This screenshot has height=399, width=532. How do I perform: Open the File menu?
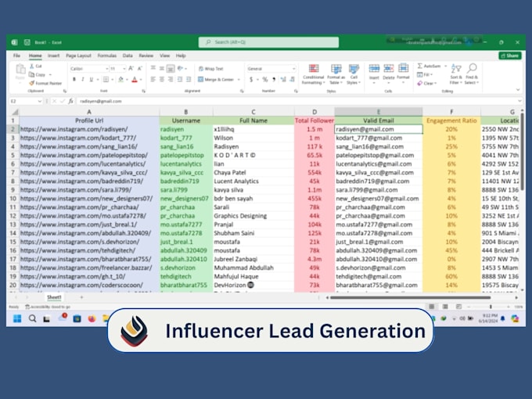(16, 56)
